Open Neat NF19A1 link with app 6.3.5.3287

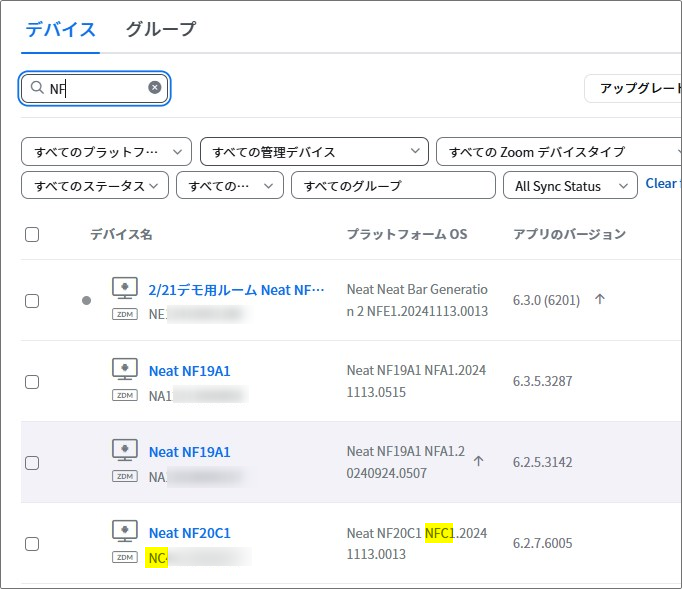pos(190,371)
